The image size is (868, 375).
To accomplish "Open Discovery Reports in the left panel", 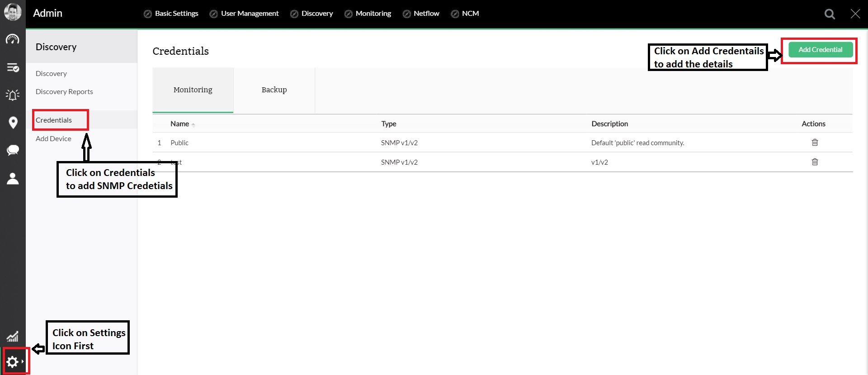I will pyautogui.click(x=64, y=92).
